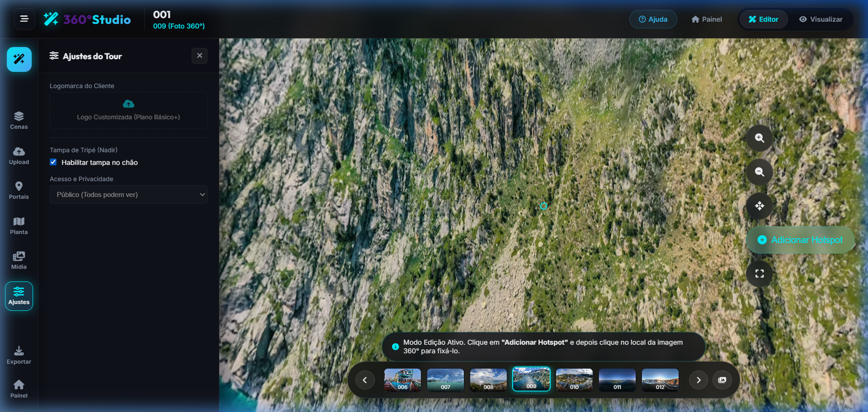Switch to the Visualizar tab
Screen dimensions: 868x412
pyautogui.click(x=821, y=19)
